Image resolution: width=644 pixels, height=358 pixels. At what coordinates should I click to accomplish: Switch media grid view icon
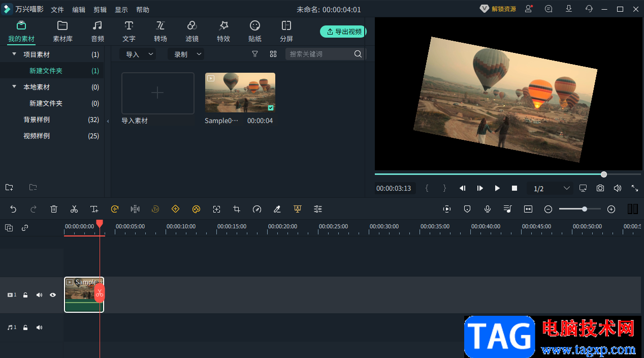pos(273,54)
